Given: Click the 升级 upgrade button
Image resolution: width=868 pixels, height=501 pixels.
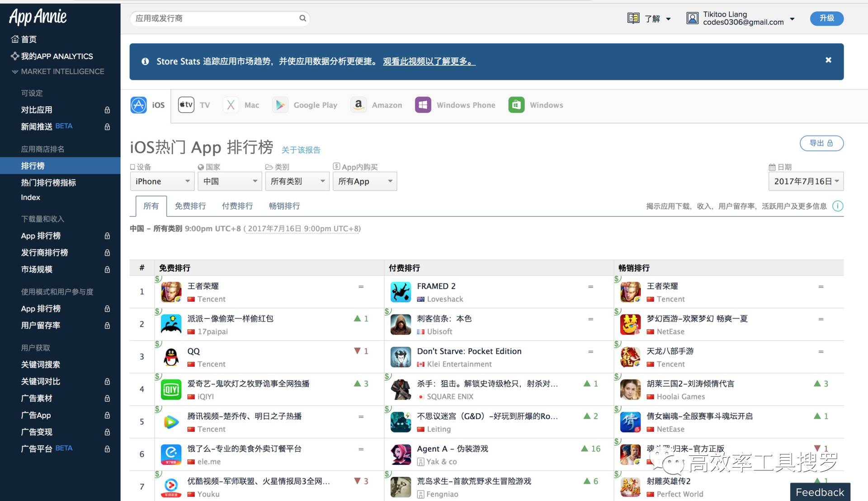Looking at the screenshot, I should click(826, 18).
